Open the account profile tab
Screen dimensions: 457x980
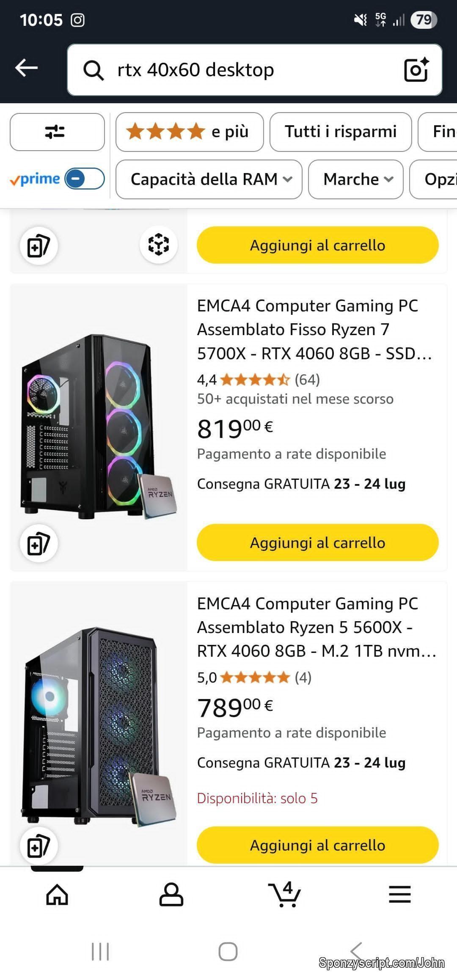[x=171, y=895]
